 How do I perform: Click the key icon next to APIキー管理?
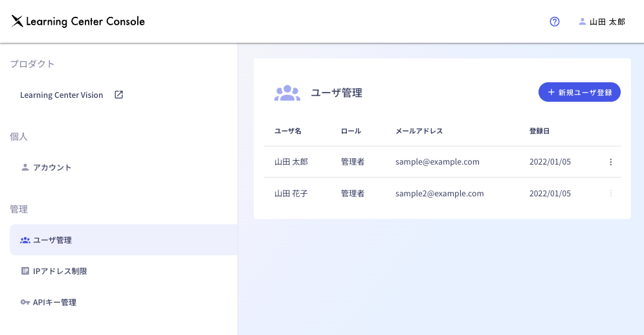[x=25, y=302]
